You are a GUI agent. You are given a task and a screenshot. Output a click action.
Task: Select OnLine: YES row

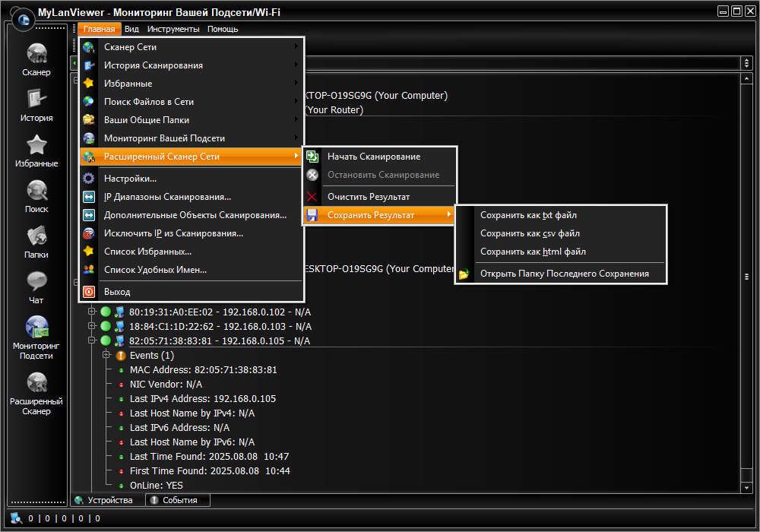(157, 486)
